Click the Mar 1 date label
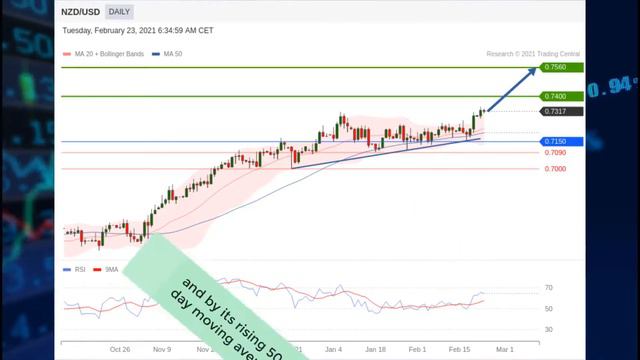 click(x=505, y=349)
